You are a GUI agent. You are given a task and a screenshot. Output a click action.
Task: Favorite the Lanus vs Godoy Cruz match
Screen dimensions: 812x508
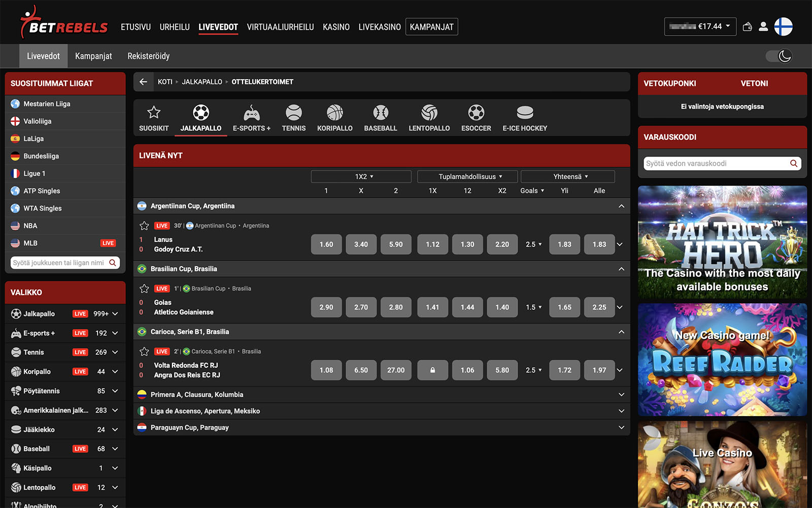click(x=144, y=226)
